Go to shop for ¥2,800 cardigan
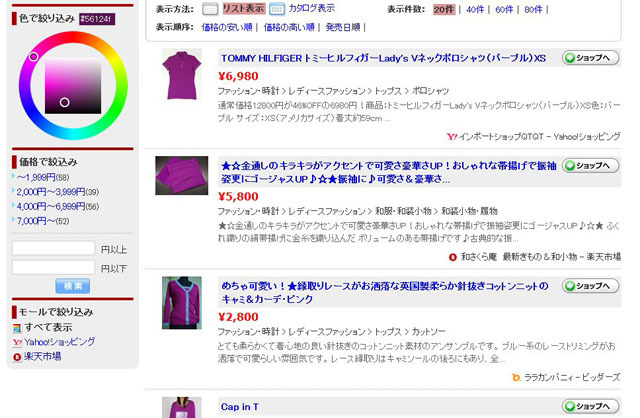The image size is (640, 418). pos(591,286)
